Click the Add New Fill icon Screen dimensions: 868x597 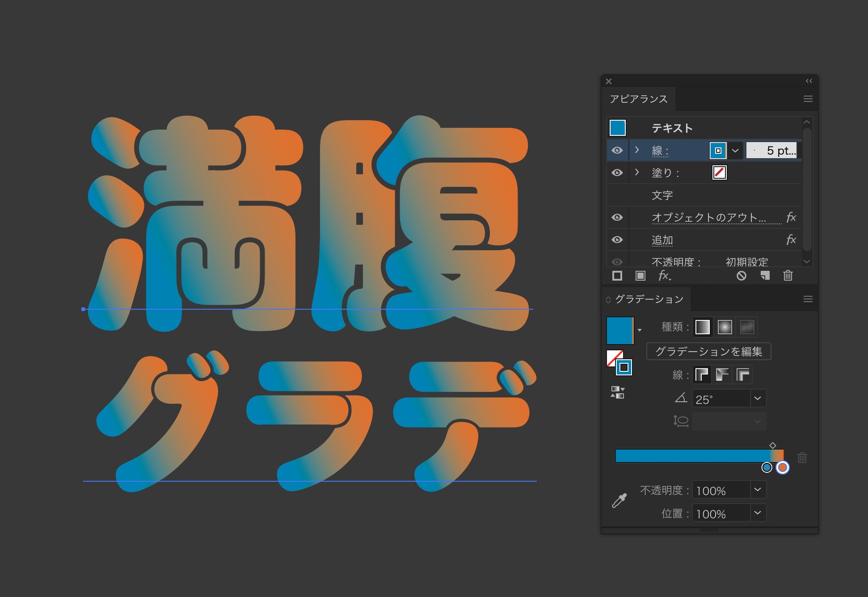tap(640, 276)
